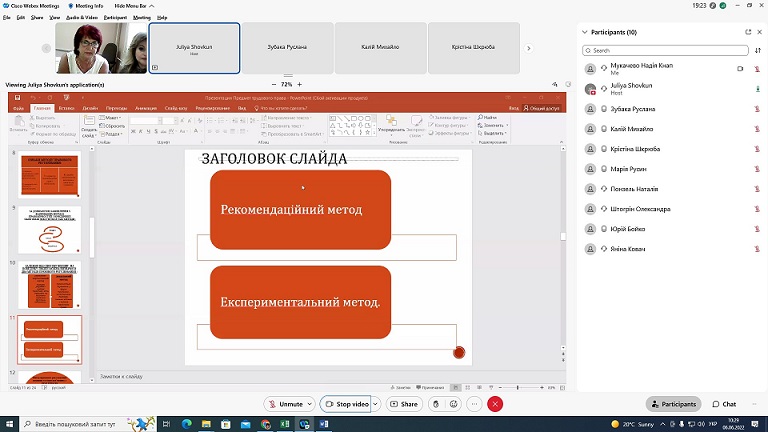This screenshot has height=432, width=768.
Task: Zoom out shared content with minus
Action: click(274, 84)
